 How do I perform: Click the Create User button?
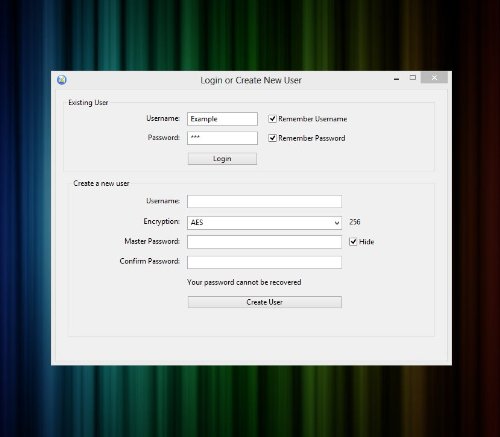click(265, 302)
